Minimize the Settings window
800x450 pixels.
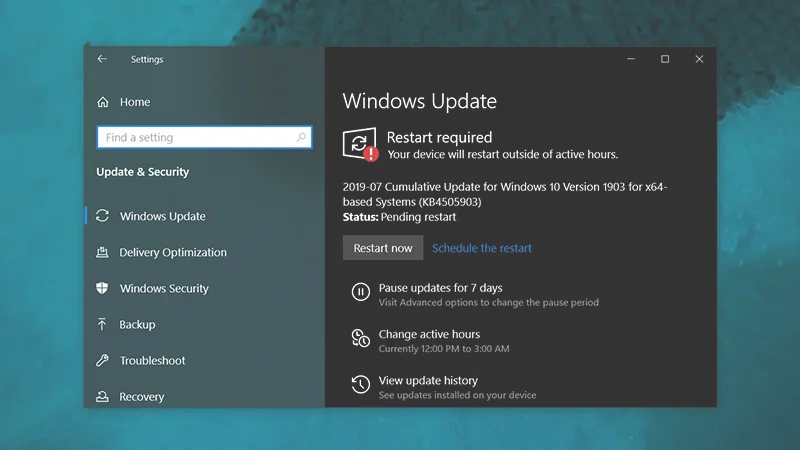coord(631,59)
